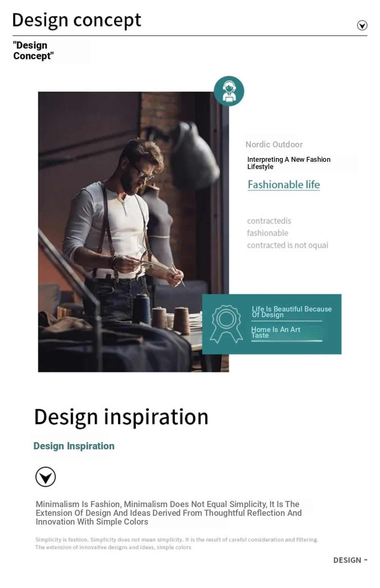Click Interpreting A New Fashion Lifestyle text

click(289, 163)
